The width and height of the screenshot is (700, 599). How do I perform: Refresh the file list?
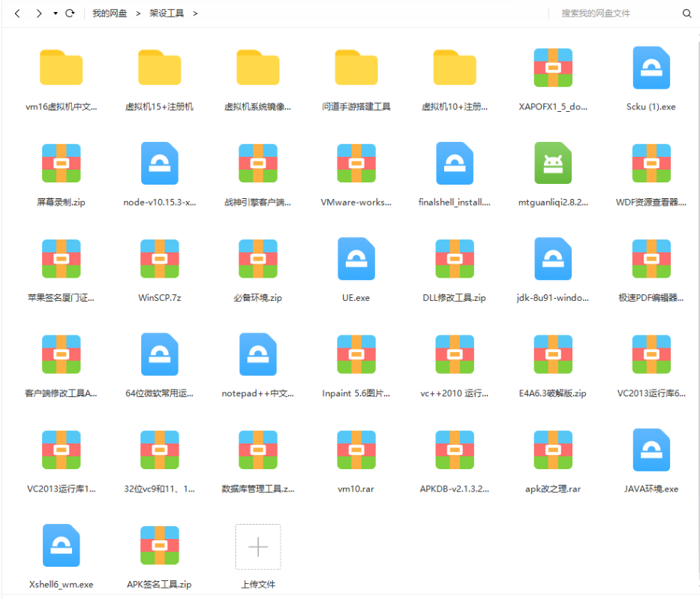coord(70,14)
